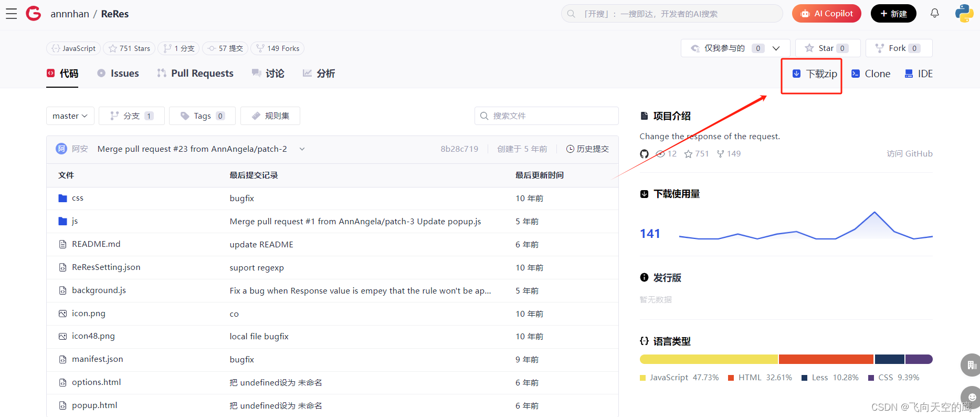Image resolution: width=980 pixels, height=417 pixels.
Task: Click the notification bell icon
Action: point(935,13)
